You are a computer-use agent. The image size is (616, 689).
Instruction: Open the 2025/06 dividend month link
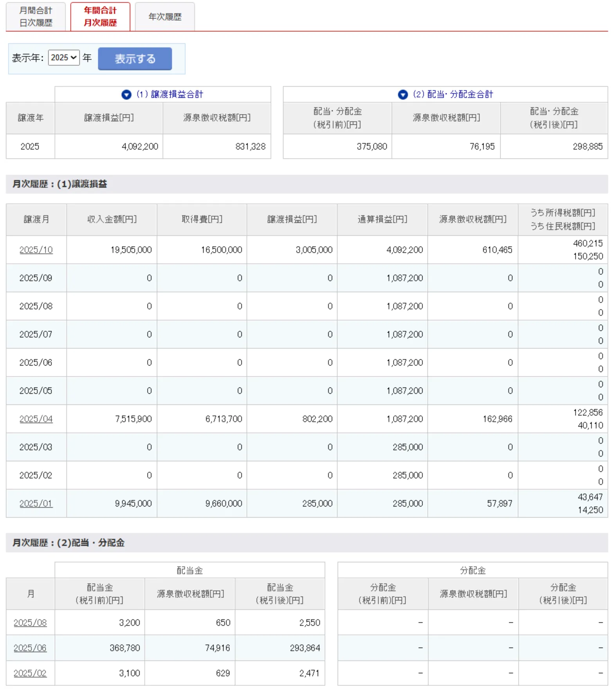(30, 648)
